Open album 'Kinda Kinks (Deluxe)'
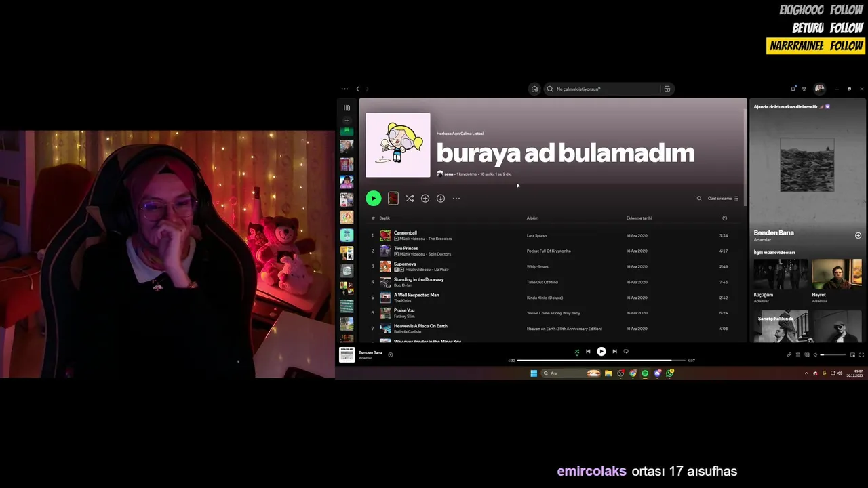Screen dimensions: 868x488 [545, 298]
